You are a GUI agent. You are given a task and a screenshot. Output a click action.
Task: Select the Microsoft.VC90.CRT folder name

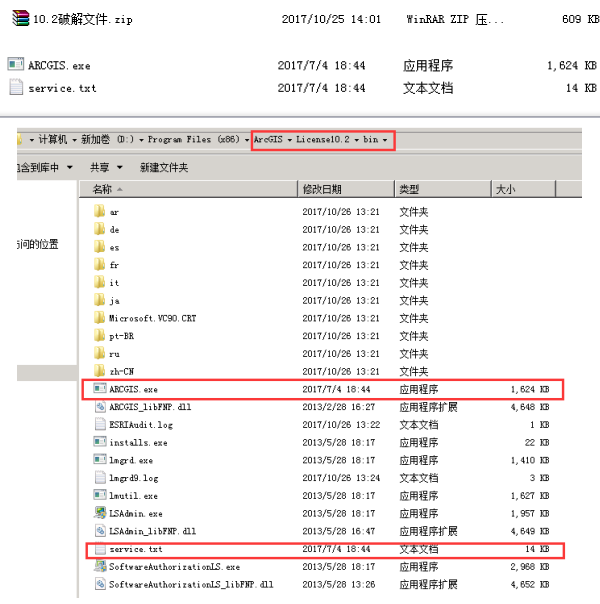click(153, 318)
